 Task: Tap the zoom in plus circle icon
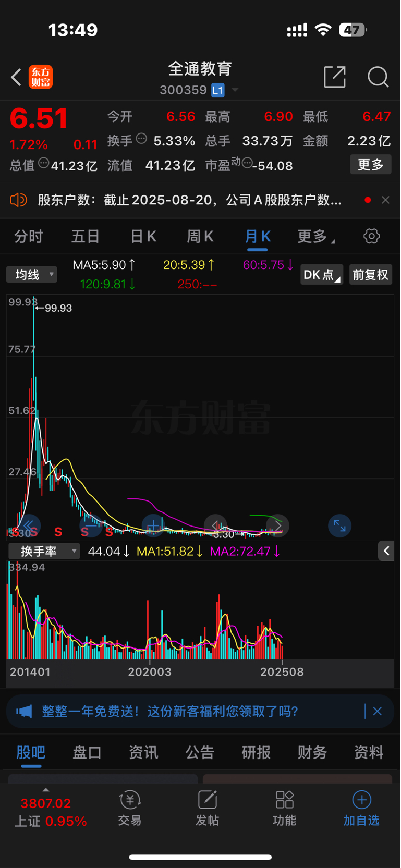click(153, 525)
